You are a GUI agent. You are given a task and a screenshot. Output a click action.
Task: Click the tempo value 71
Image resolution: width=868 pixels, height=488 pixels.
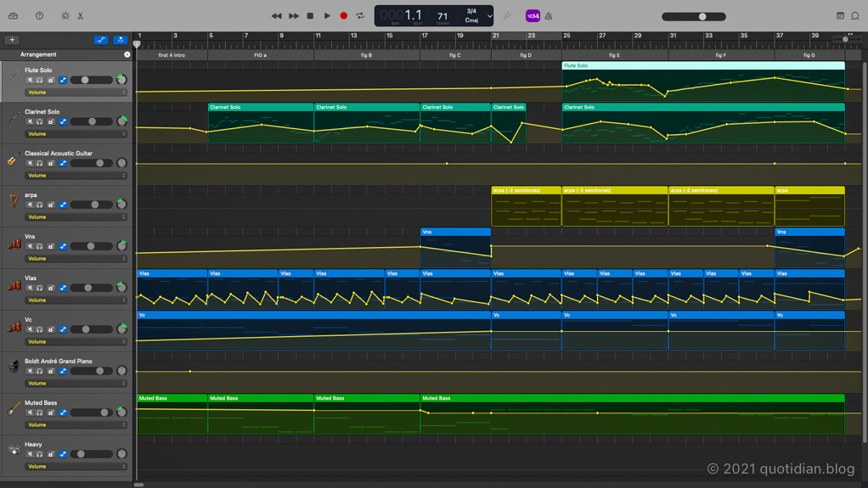point(442,17)
